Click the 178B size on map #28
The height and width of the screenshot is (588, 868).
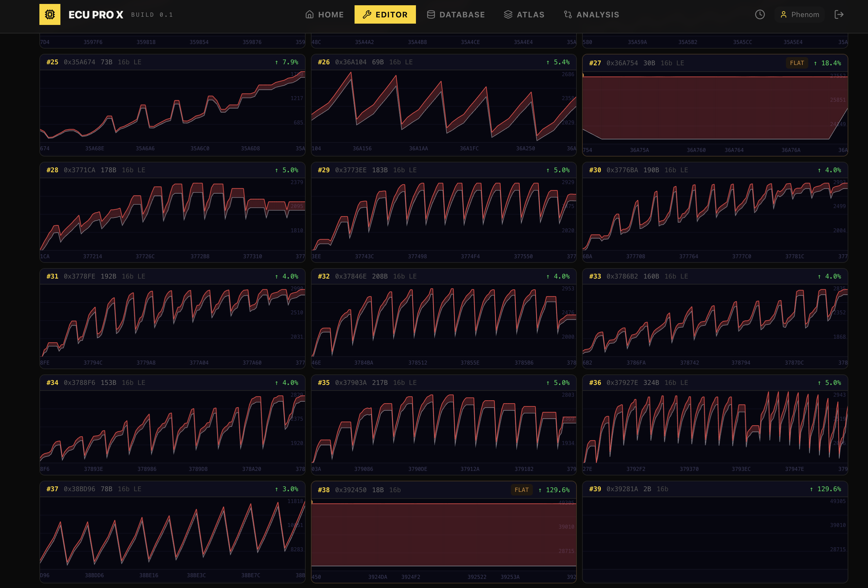point(108,170)
